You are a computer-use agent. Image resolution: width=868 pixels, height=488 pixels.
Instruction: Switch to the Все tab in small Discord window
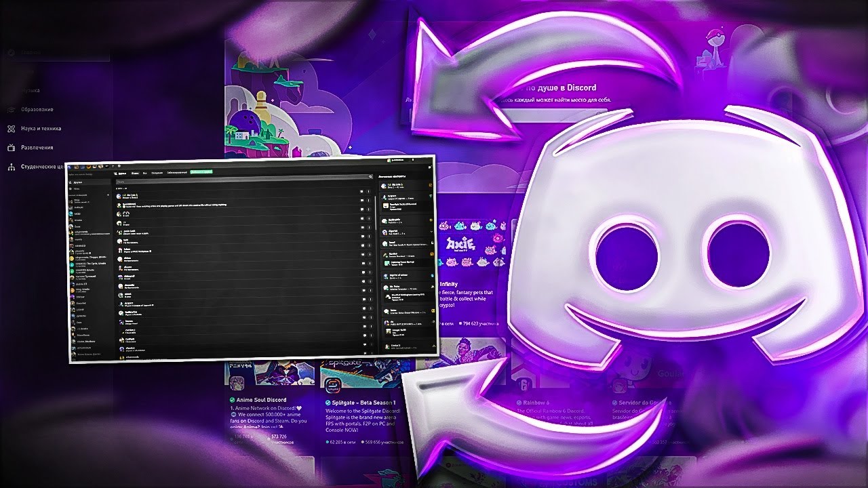[x=144, y=173]
